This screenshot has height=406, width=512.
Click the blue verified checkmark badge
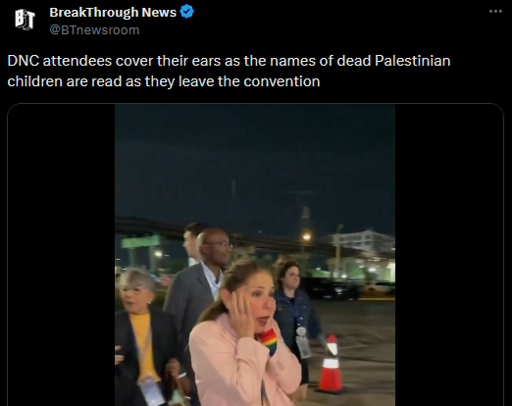(x=187, y=12)
